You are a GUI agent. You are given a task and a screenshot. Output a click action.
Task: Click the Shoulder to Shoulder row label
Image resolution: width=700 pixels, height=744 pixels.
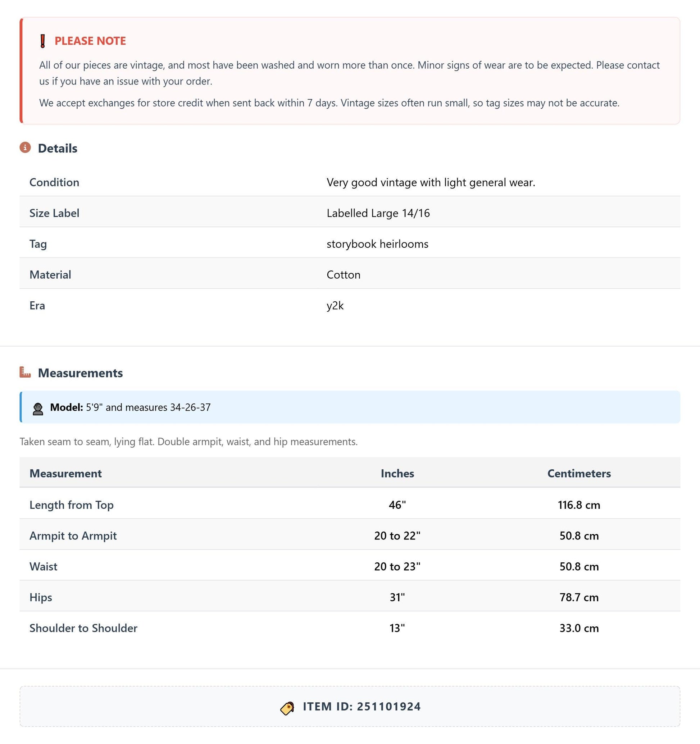pos(83,628)
